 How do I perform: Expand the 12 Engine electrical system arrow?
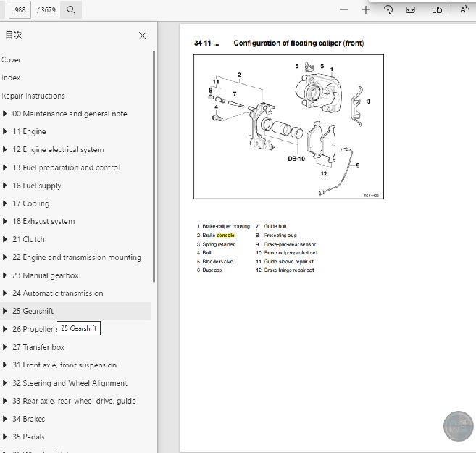click(x=4, y=149)
